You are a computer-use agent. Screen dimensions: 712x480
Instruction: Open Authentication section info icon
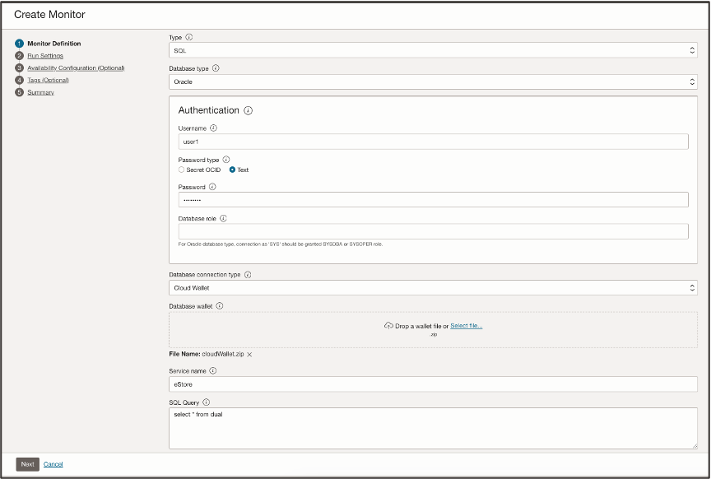tap(248, 111)
